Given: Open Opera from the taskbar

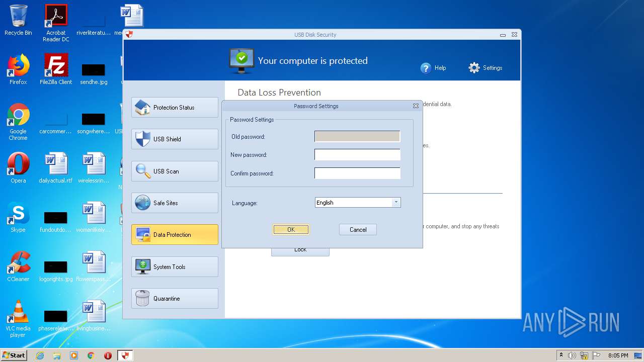Looking at the screenshot, I should point(108,355).
